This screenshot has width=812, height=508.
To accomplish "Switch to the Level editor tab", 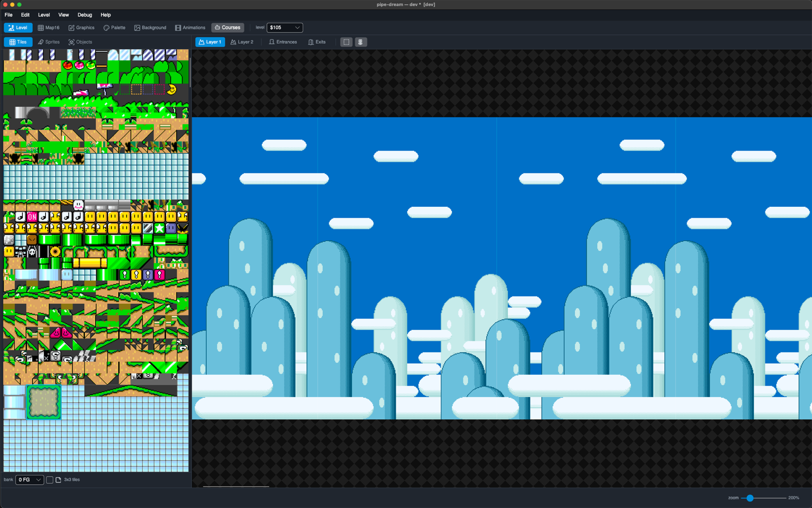I will (x=18, y=28).
